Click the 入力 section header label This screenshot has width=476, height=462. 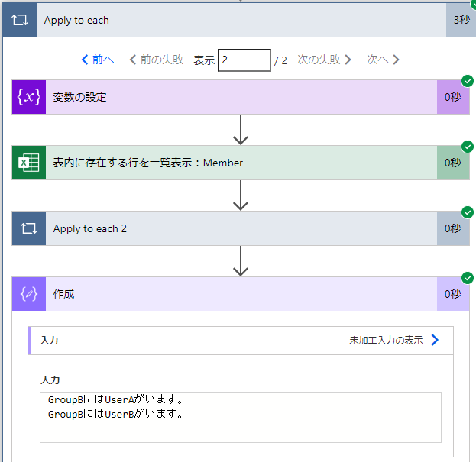tap(49, 340)
